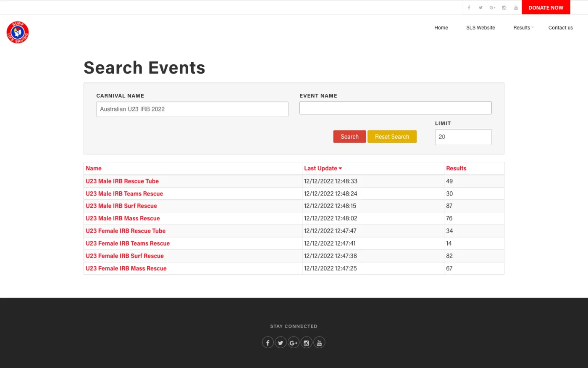Toggle Last Update column sort order
Viewport: 588px width, 368px height.
tap(323, 168)
